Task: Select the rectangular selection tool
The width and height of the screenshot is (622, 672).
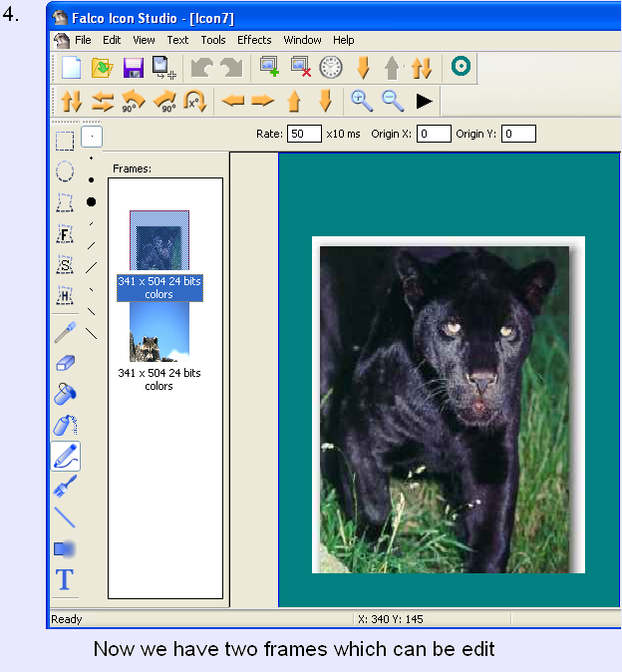Action: coord(65,141)
